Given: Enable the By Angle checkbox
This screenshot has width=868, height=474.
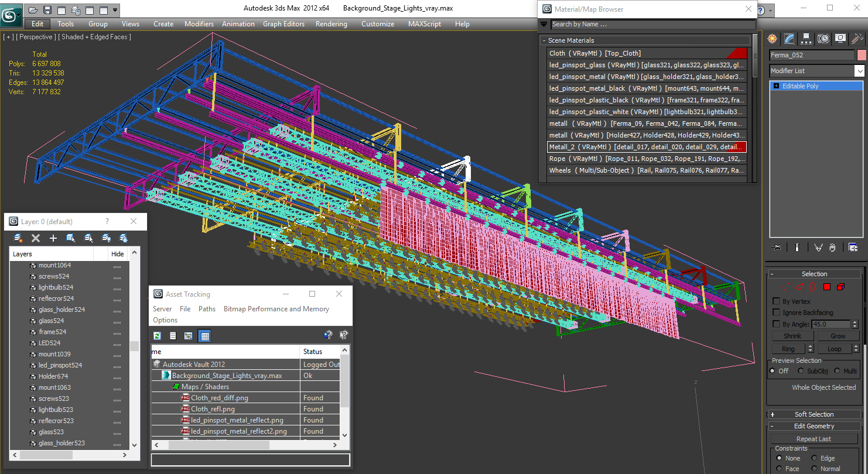Looking at the screenshot, I should (x=777, y=324).
